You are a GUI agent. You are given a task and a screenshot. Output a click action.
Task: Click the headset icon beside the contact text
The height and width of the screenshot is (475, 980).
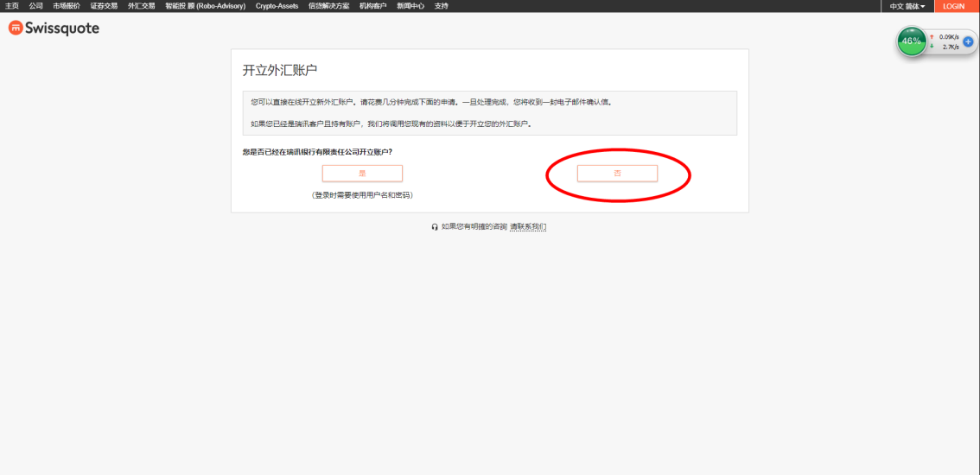(435, 227)
